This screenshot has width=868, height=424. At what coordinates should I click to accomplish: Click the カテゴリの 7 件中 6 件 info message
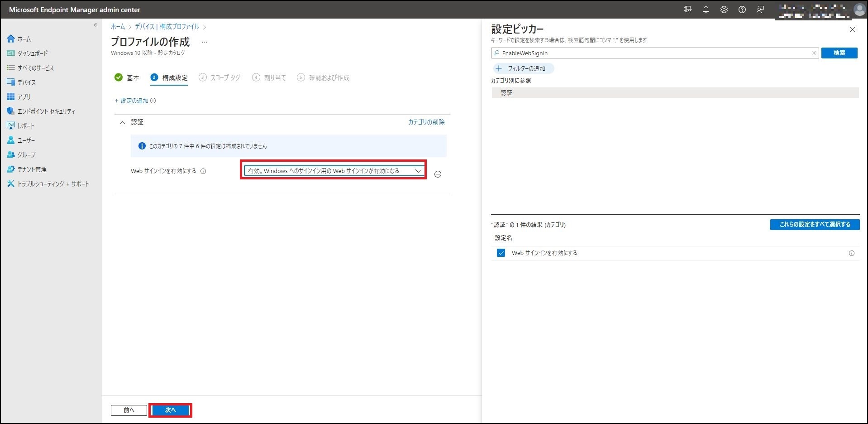click(x=289, y=146)
